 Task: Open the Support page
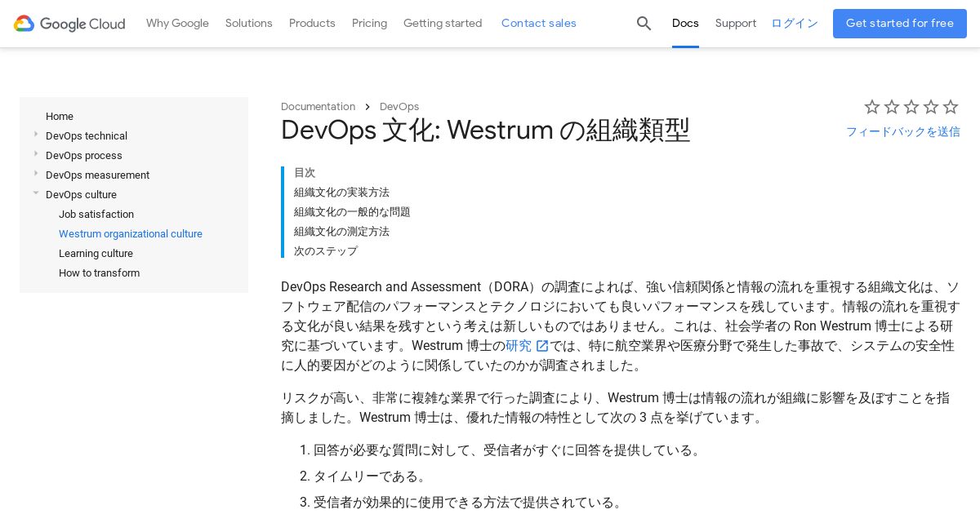pyautogui.click(x=736, y=24)
